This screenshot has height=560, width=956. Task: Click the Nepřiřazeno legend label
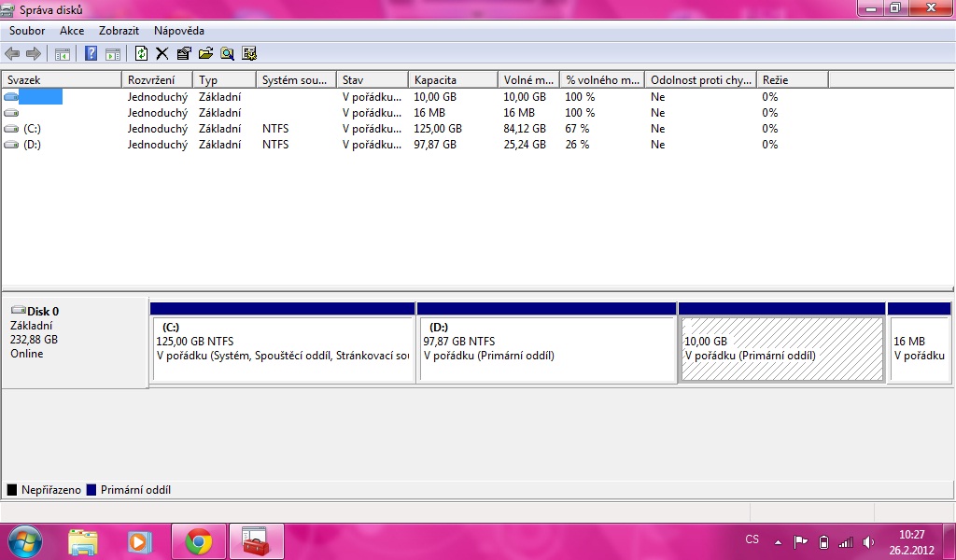point(50,490)
